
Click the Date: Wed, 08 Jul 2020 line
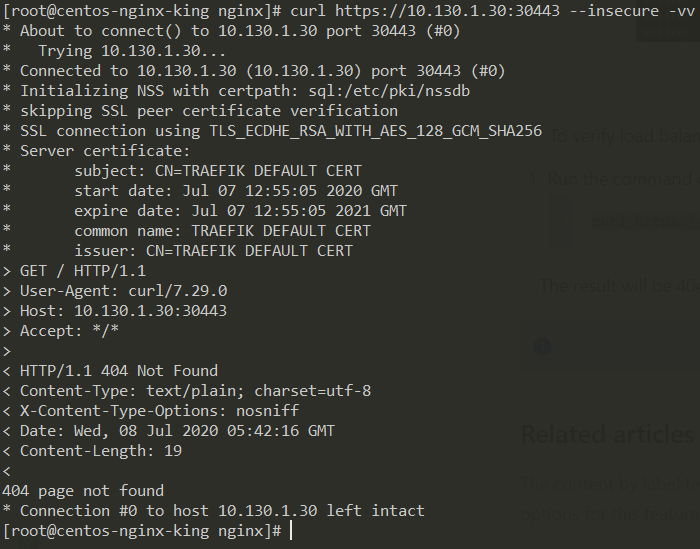click(x=168, y=431)
